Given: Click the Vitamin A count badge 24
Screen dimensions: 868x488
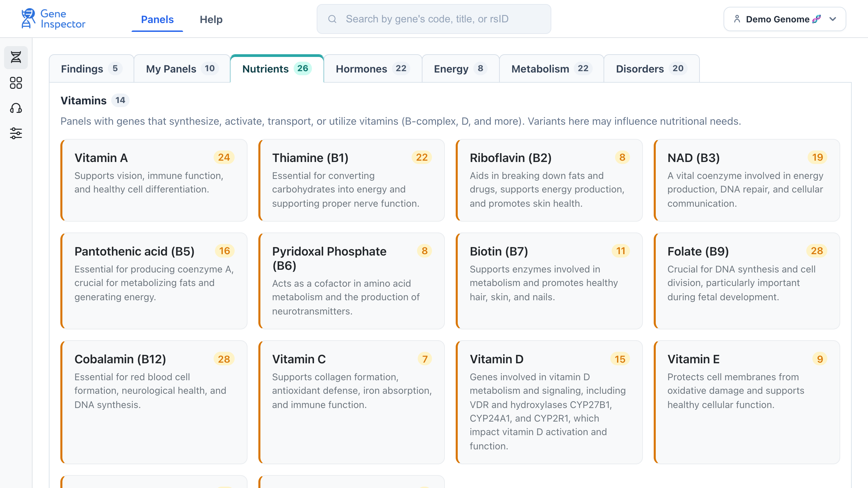Looking at the screenshot, I should [224, 157].
